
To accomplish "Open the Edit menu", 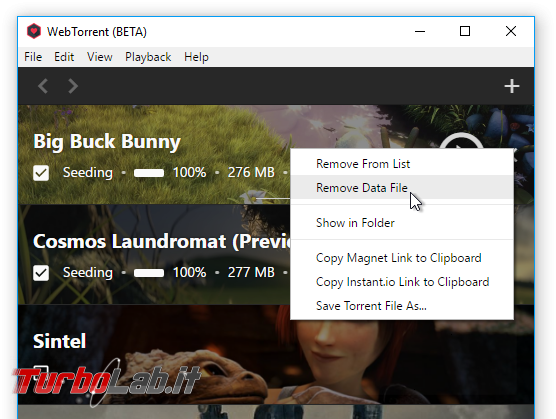I will [x=64, y=57].
